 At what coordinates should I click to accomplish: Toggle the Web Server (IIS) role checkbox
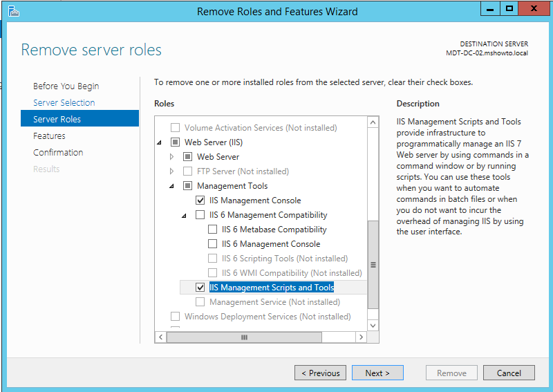click(x=175, y=142)
